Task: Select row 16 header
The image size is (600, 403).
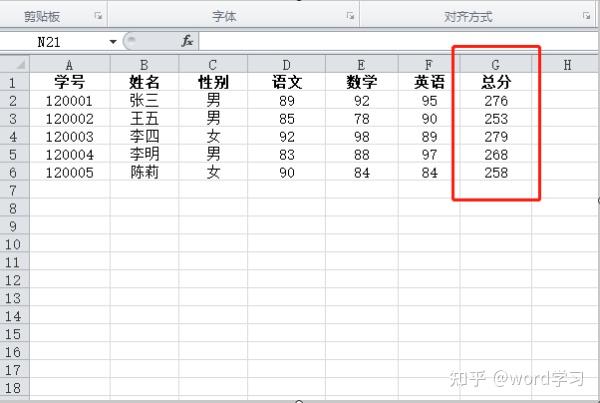Action: pos(15,351)
